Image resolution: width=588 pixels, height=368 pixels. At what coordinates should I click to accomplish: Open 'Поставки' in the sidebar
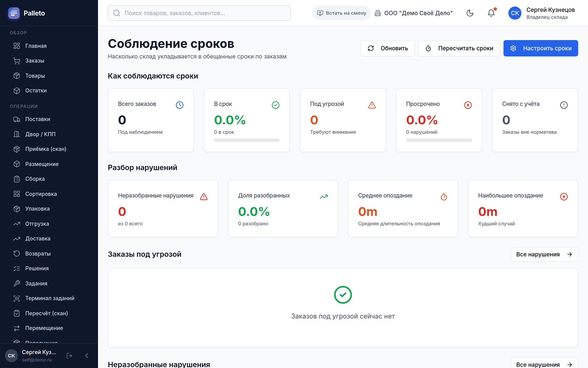point(49,119)
